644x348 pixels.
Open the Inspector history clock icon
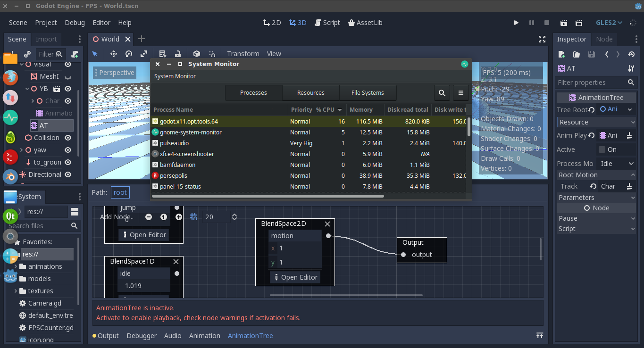pyautogui.click(x=631, y=54)
